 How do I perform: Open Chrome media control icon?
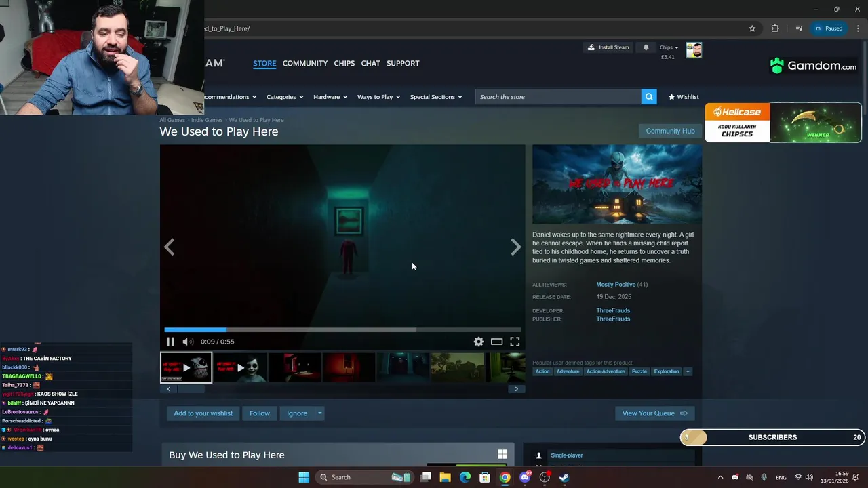click(799, 28)
